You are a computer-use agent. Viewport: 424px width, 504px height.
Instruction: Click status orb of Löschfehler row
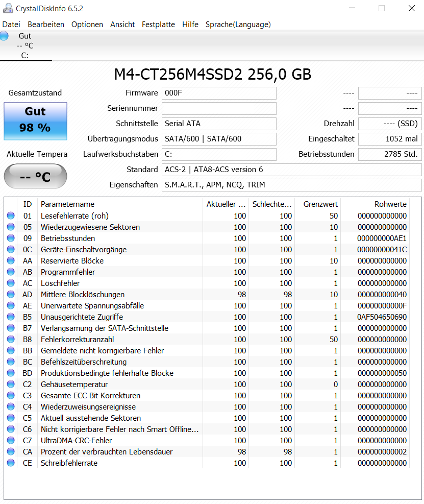click(x=11, y=283)
